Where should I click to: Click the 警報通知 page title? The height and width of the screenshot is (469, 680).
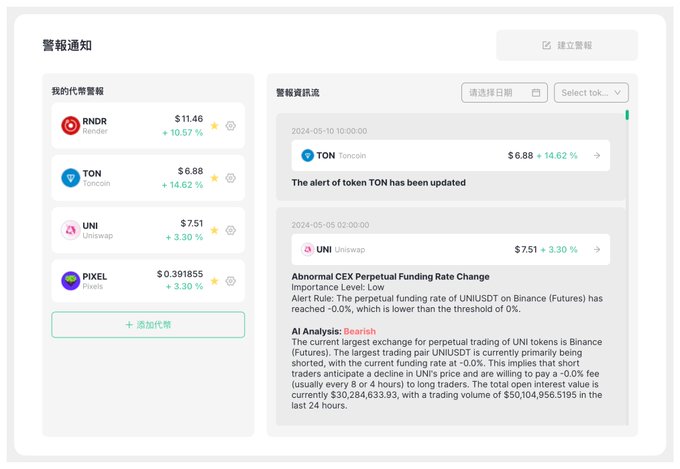[x=67, y=45]
